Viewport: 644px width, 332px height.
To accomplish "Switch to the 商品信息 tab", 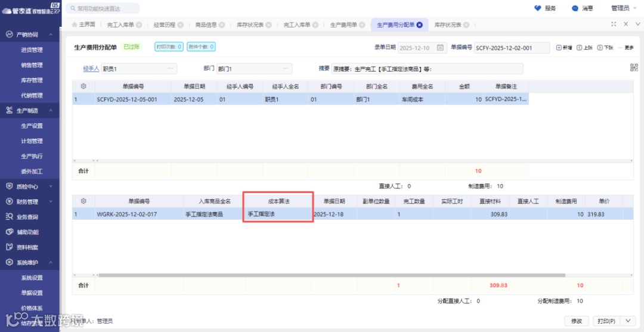I will [206, 24].
